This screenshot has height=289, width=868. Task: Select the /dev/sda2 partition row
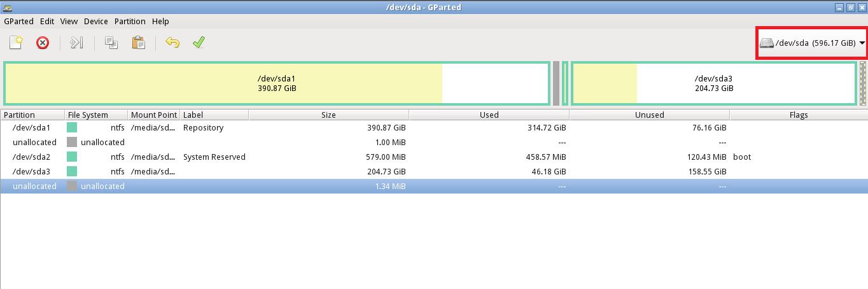point(434,157)
